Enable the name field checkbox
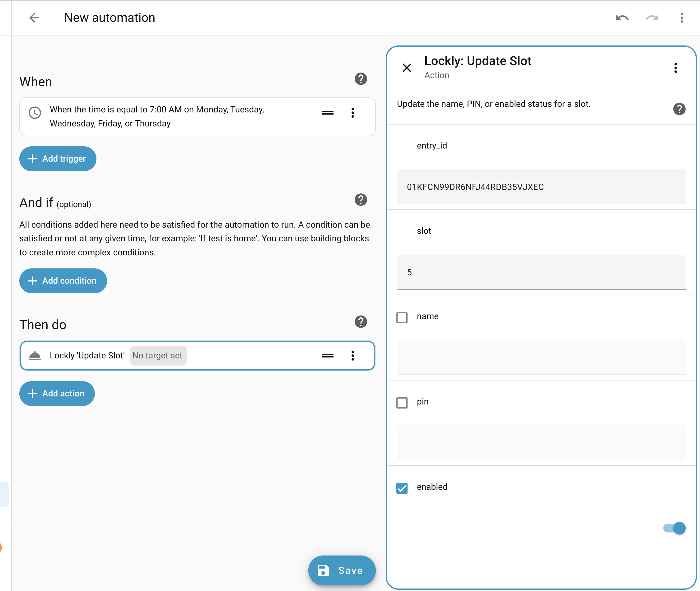This screenshot has height=591, width=700. click(402, 317)
